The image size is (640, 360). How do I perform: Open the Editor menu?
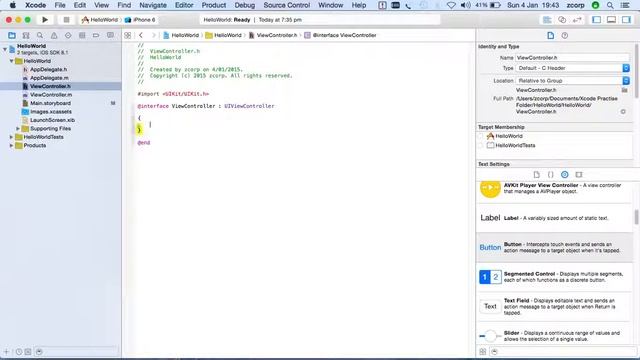(x=184, y=5)
